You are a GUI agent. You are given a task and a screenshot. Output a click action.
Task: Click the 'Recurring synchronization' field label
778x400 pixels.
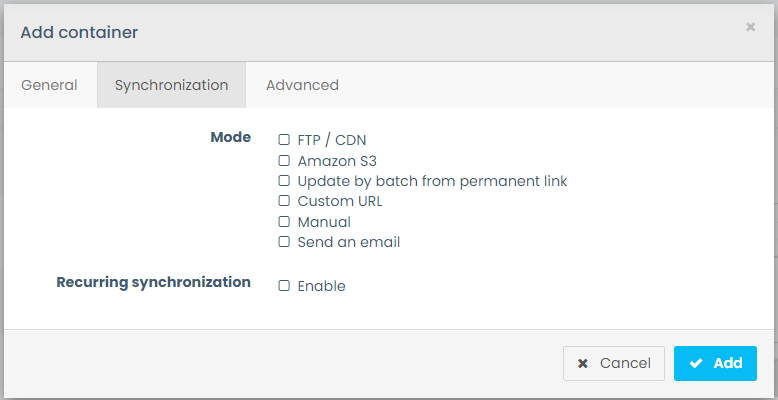click(x=153, y=282)
